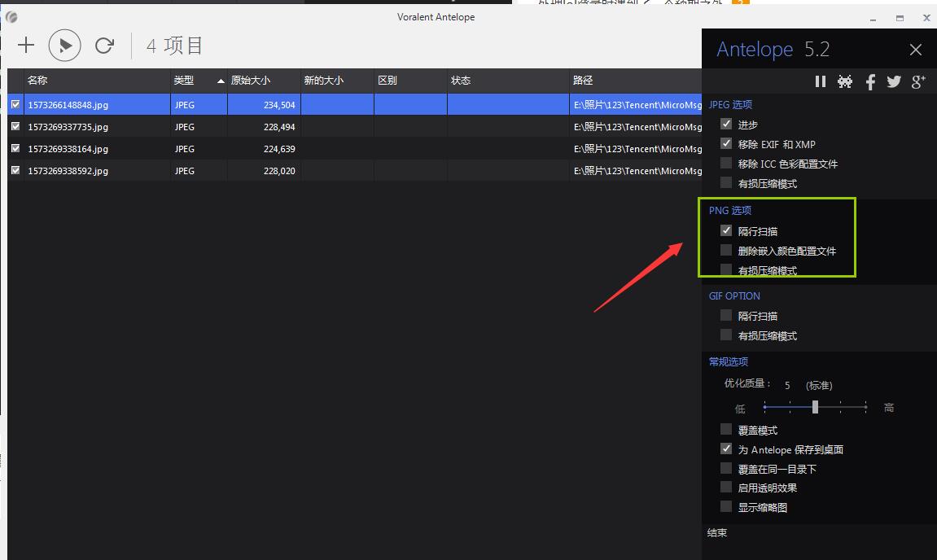Enable 覆盖模式 checkbox
Viewport: 937px width, 560px height.
click(726, 429)
